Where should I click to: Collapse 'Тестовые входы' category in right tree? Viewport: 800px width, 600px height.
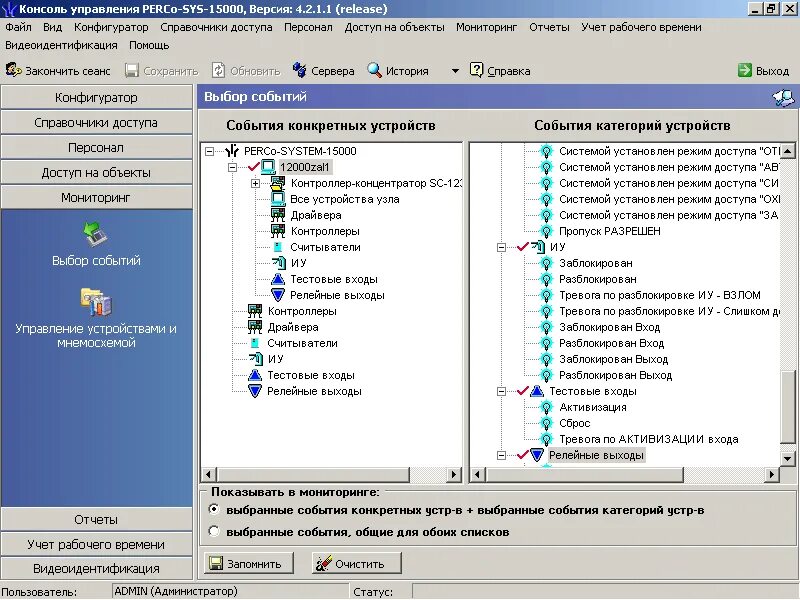pyautogui.click(x=502, y=391)
